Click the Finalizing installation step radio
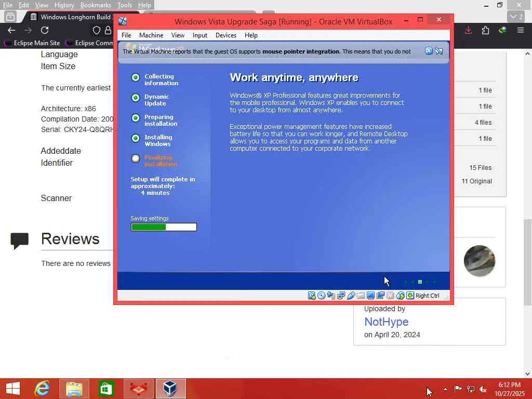Screen dimensions: 532x399 click(x=136, y=158)
